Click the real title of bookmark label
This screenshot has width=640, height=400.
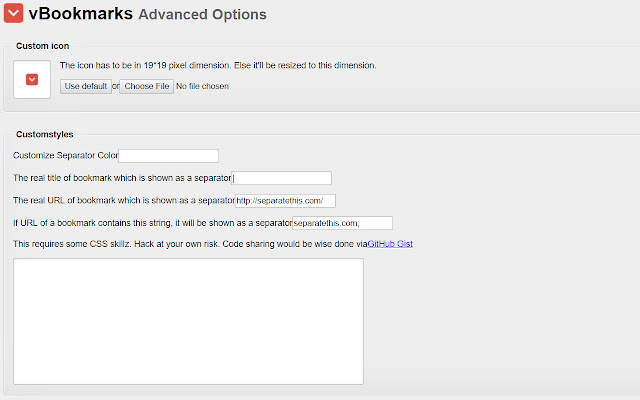click(x=122, y=178)
